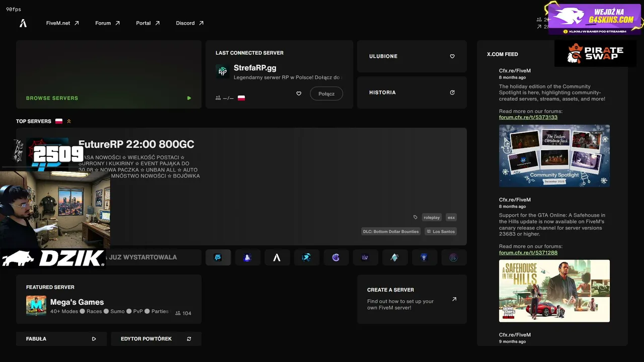The height and width of the screenshot is (362, 644).
Task: Click the roleplay tag on FutureRP
Action: 432,217
